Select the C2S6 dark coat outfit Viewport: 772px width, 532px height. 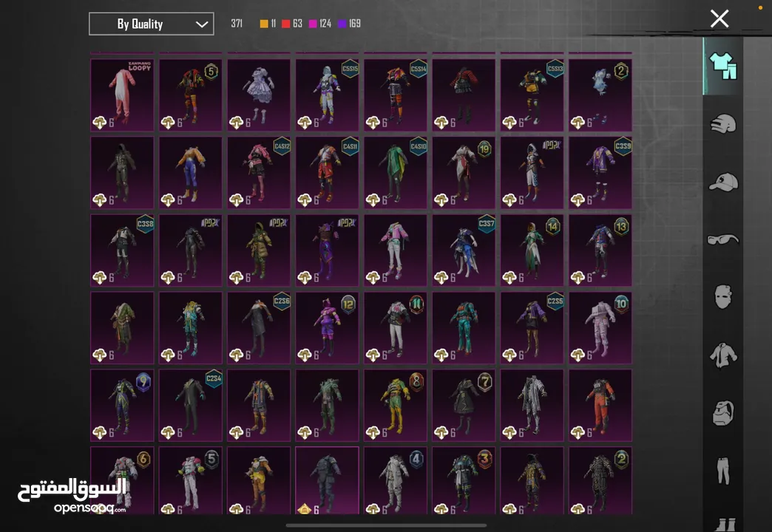[259, 328]
